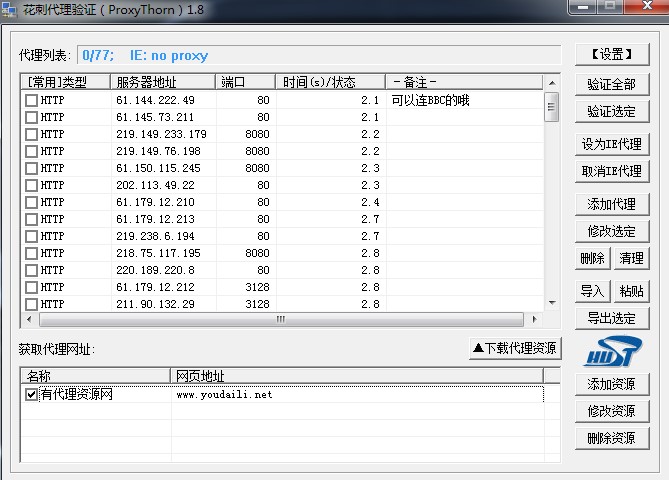Click 修改选定 to edit selected proxy
669x480 pixels.
tap(612, 231)
